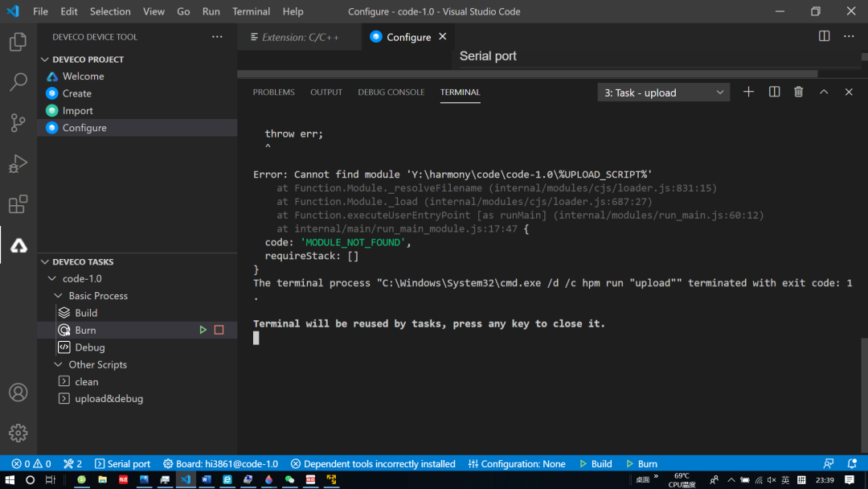The width and height of the screenshot is (868, 489).
Task: Click Serial port in status bar
Action: pos(122,464)
